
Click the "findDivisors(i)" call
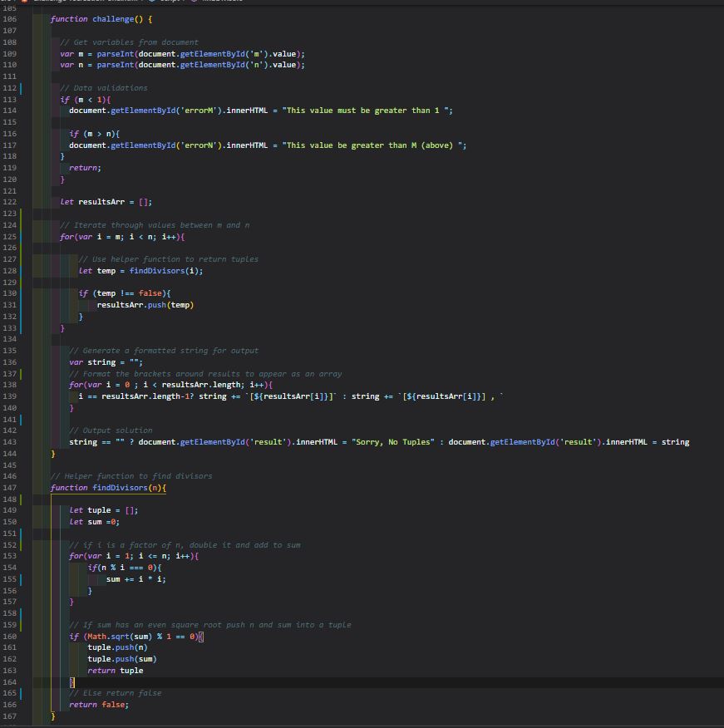[x=164, y=271]
